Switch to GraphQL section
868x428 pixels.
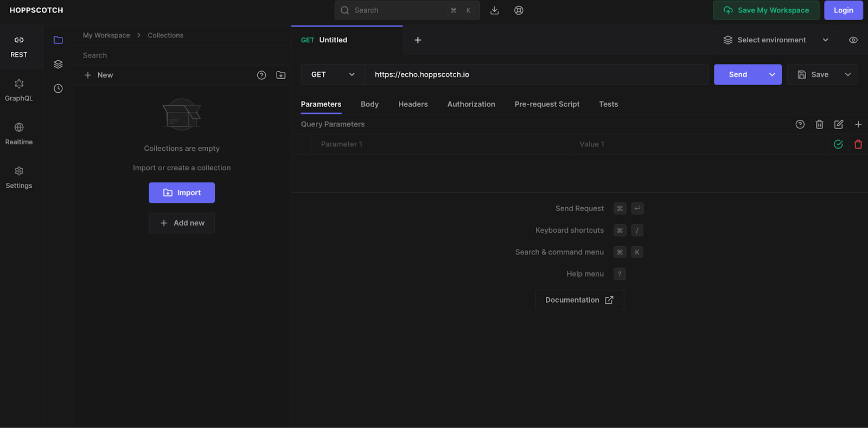[19, 91]
